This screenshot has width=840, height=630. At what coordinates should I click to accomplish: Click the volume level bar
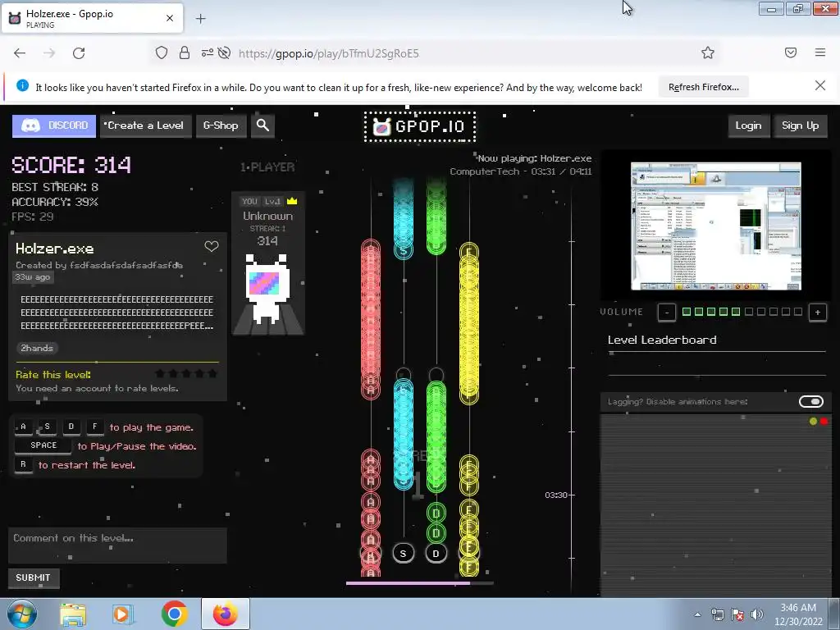[742, 312]
